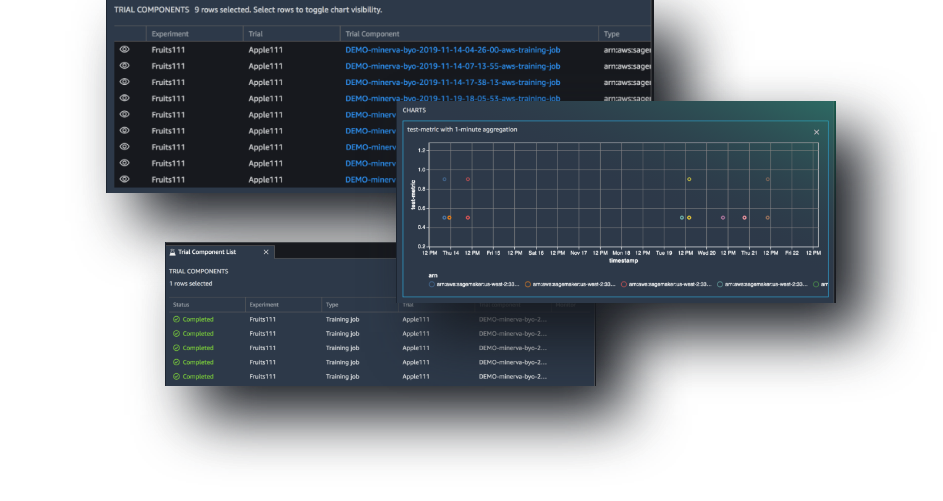Click the 'Mon 18' tick label on the x-axis

tap(621, 253)
